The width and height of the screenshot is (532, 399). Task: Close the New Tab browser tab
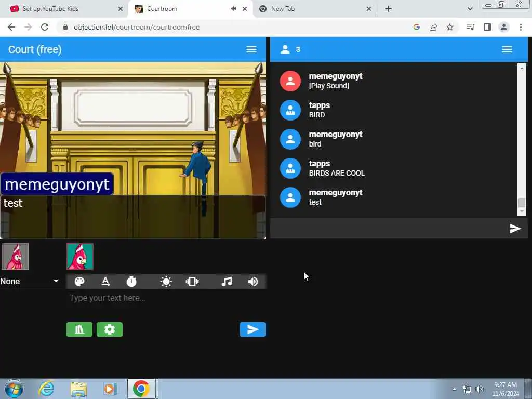click(x=369, y=9)
